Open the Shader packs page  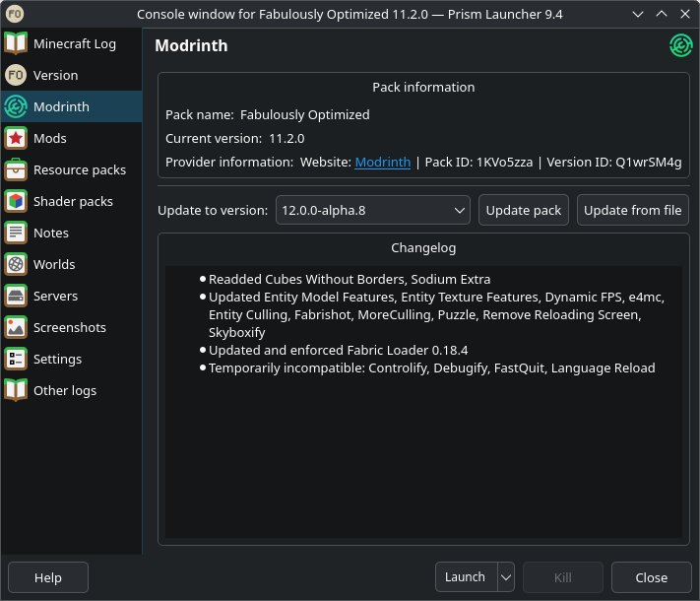(73, 202)
